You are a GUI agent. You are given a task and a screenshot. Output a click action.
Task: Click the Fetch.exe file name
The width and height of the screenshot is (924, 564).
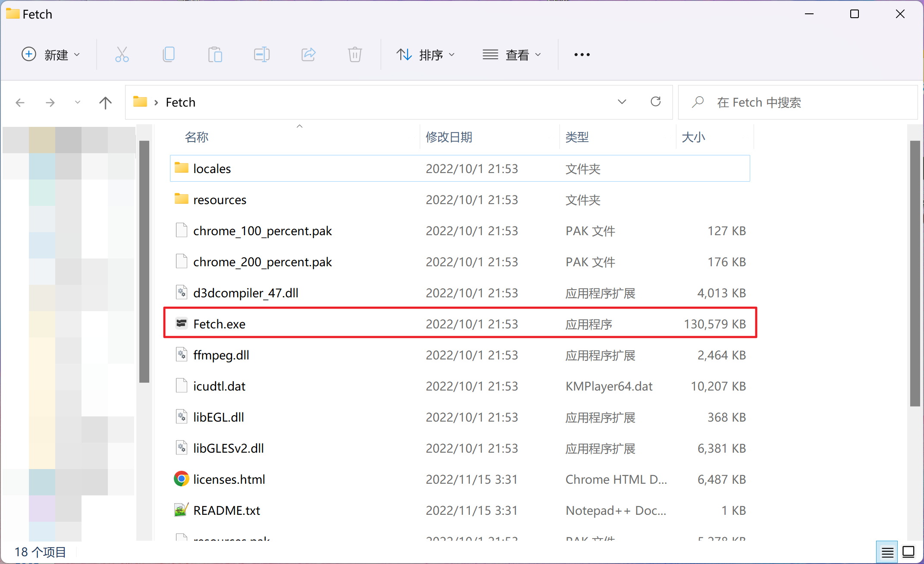(219, 324)
